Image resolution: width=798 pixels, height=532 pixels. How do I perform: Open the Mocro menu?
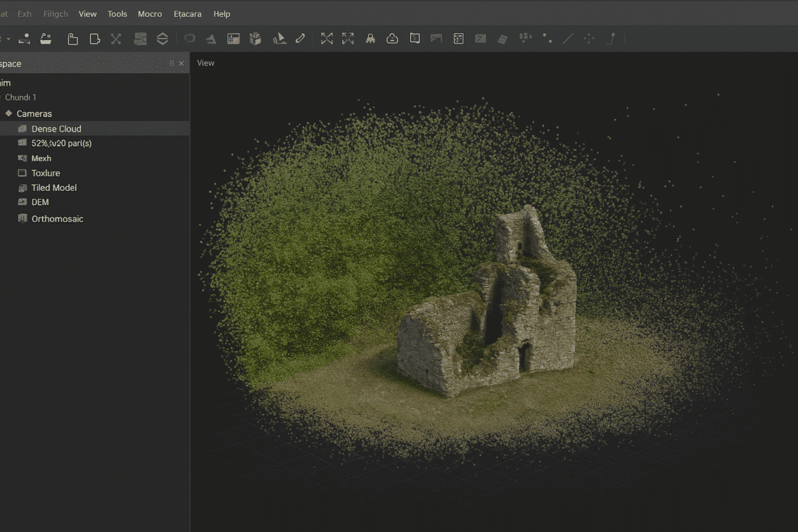click(150, 14)
